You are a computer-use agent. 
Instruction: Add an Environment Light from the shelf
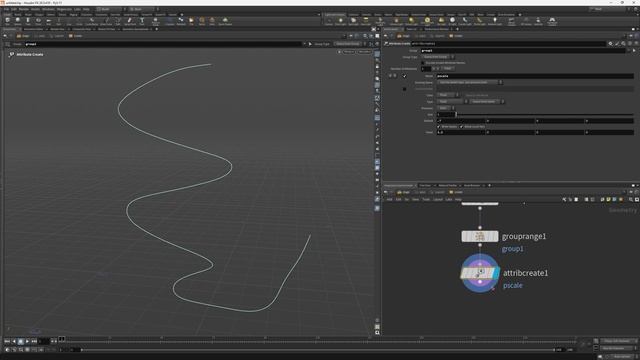427,22
